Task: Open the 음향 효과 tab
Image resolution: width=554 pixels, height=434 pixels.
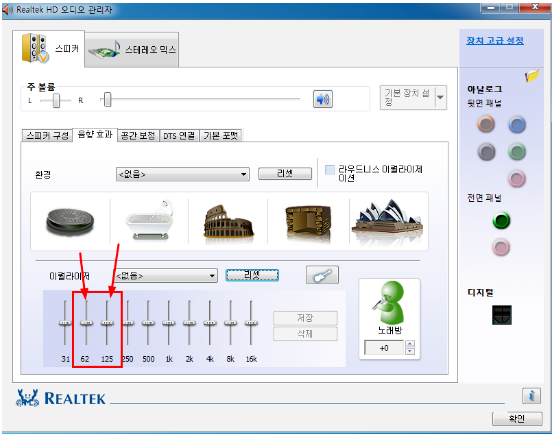Action: pos(95,135)
